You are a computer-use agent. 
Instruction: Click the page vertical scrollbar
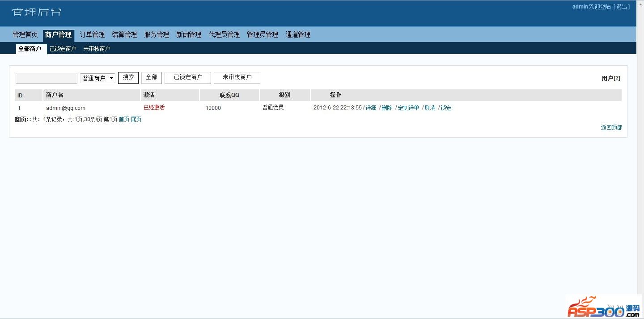coord(640,159)
